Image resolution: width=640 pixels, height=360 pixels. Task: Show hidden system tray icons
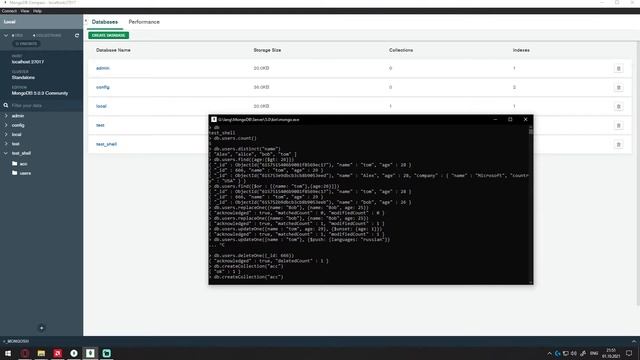(x=549, y=353)
